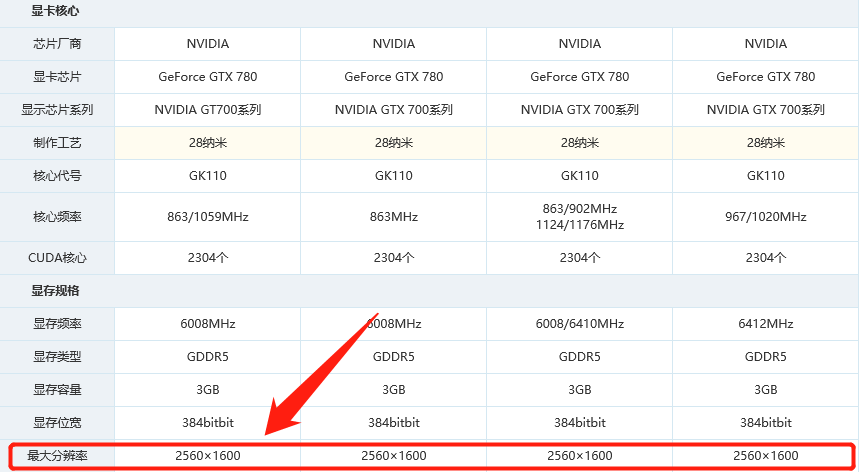This screenshot has height=472, width=862.
Task: Click the 显存容量 row label
Action: (x=57, y=390)
